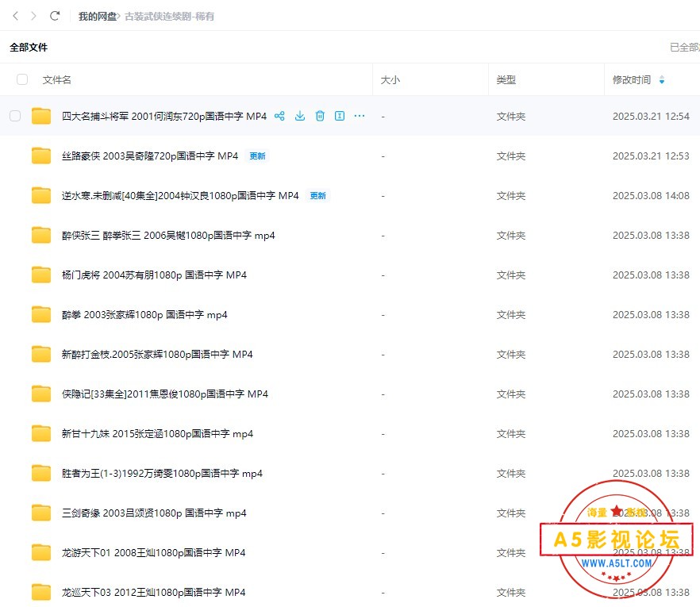This screenshot has height=607, width=700.
Task: Download the 四大名捕斗将军 folder
Action: (x=300, y=116)
